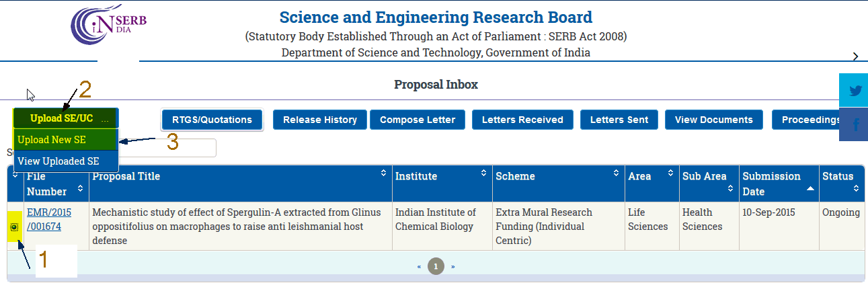Click the RTGS/Quotations button
Screen dimensions: 868x285
(212, 120)
